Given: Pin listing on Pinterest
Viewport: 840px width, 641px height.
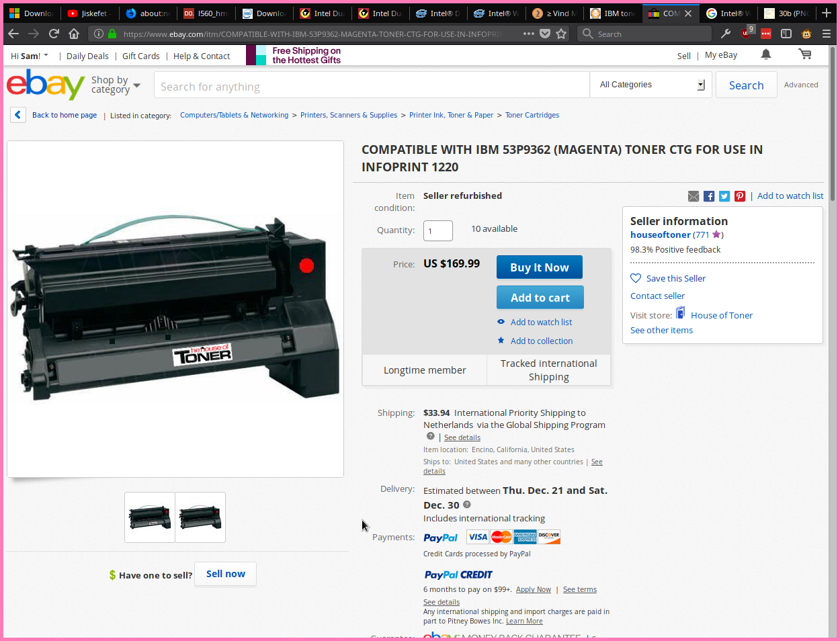Looking at the screenshot, I should point(740,196).
